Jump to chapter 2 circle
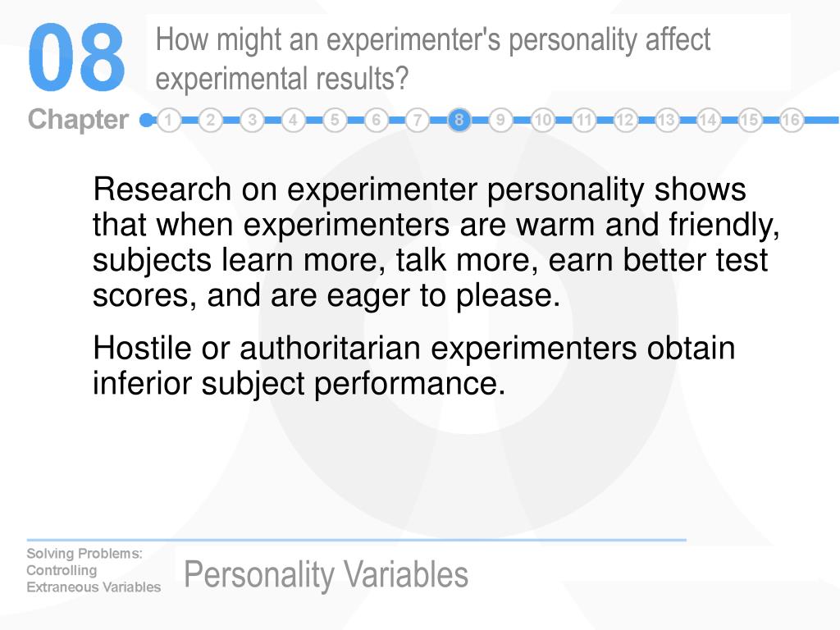 tap(211, 120)
